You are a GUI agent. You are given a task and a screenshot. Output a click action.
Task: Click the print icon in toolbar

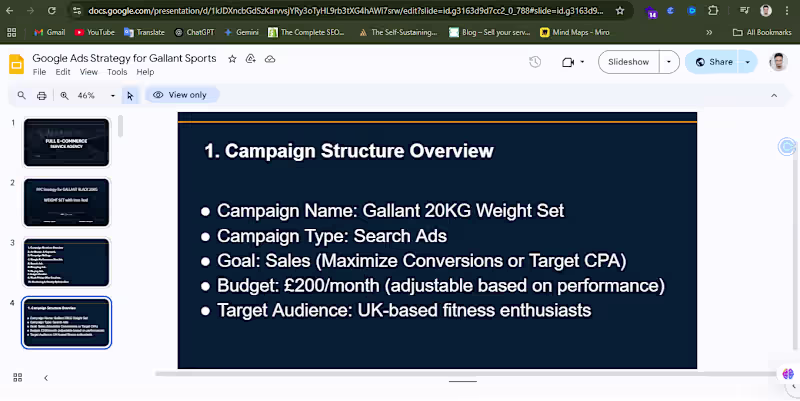coord(42,95)
